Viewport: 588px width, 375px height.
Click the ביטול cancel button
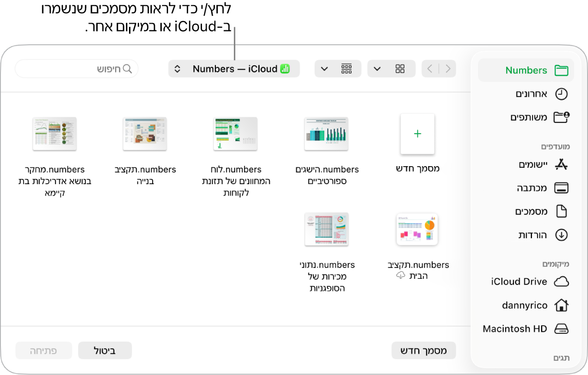(x=105, y=351)
